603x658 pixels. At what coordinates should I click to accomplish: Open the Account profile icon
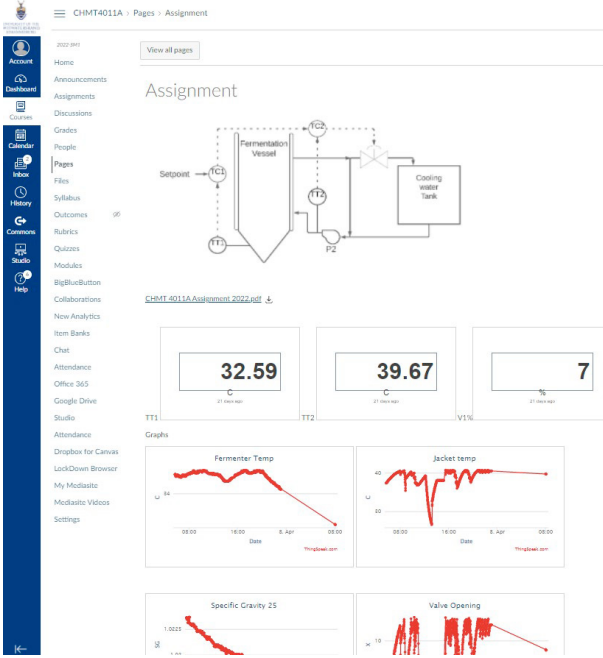coord(20,49)
